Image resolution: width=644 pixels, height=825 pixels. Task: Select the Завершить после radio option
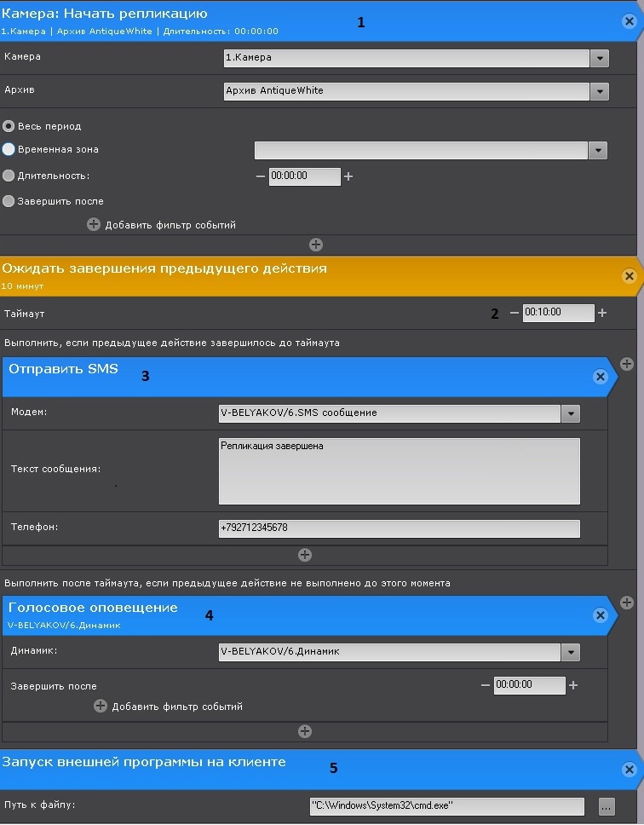tap(9, 201)
